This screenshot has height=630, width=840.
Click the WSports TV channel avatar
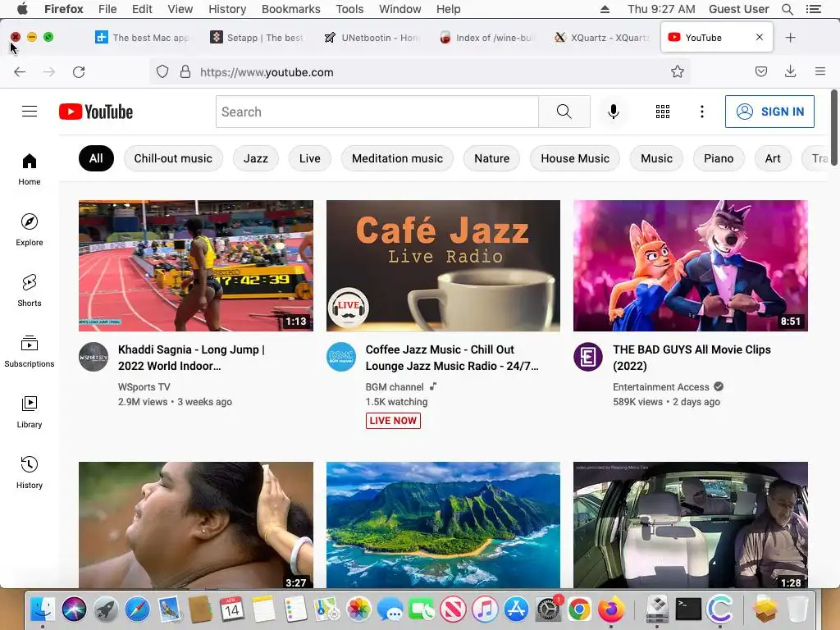(x=94, y=357)
